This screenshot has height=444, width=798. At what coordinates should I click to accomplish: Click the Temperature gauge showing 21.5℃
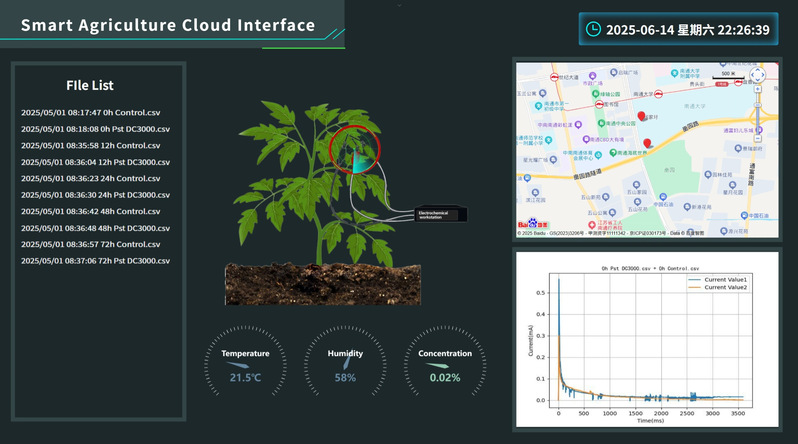coord(245,362)
